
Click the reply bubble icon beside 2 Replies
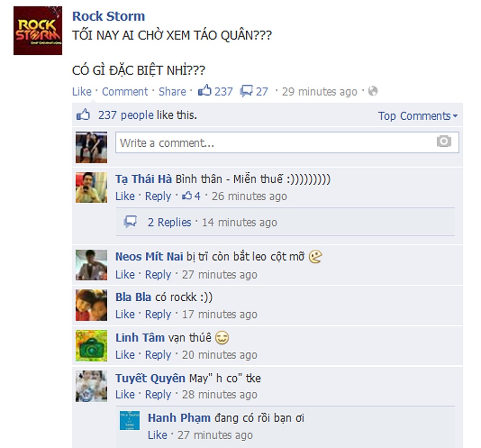[x=130, y=221]
